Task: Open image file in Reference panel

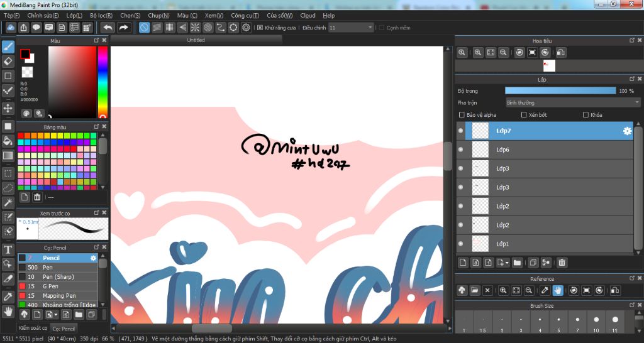Action: [x=475, y=290]
